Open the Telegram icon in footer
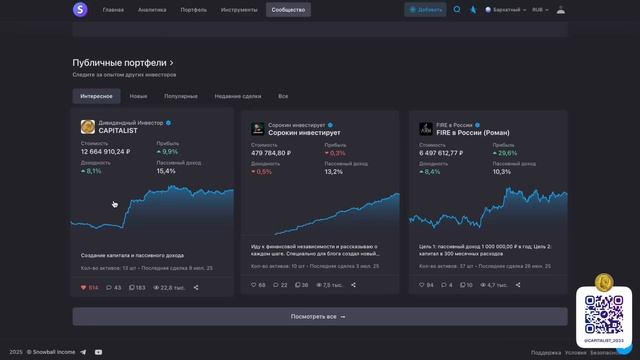Screen dimensions: 640x360 click(83, 352)
